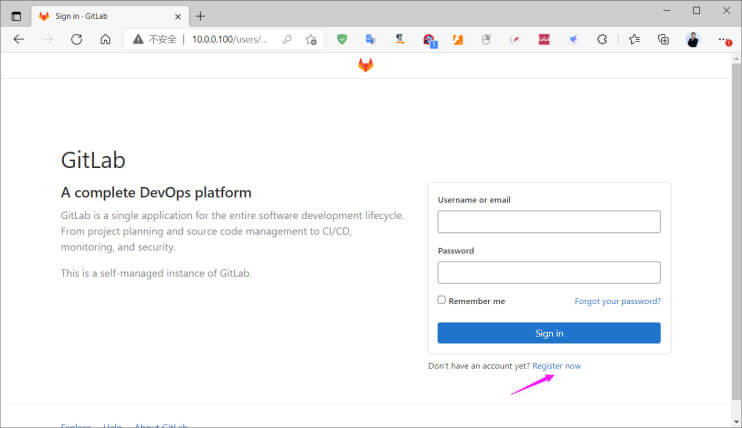The width and height of the screenshot is (742, 428).
Task: Click the Username or email field
Action: tap(549, 222)
